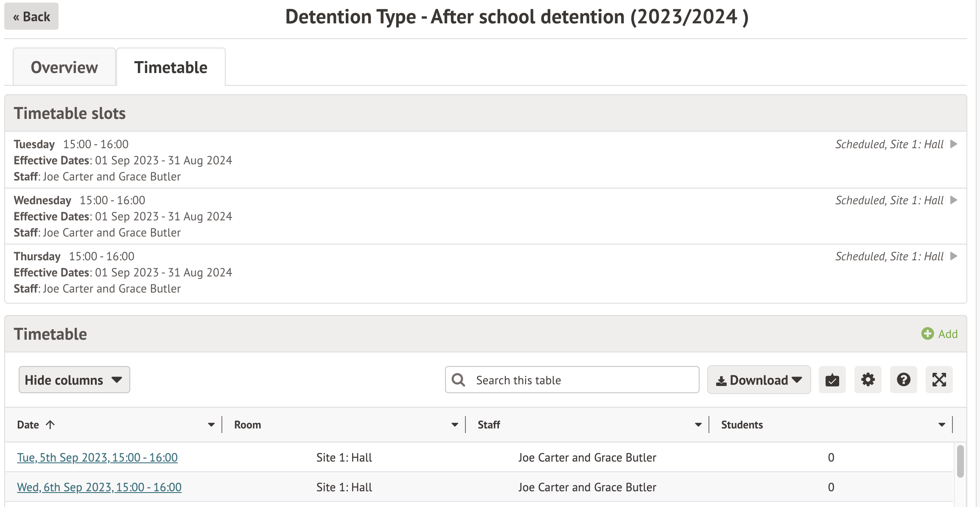Click the Back button

(x=31, y=17)
